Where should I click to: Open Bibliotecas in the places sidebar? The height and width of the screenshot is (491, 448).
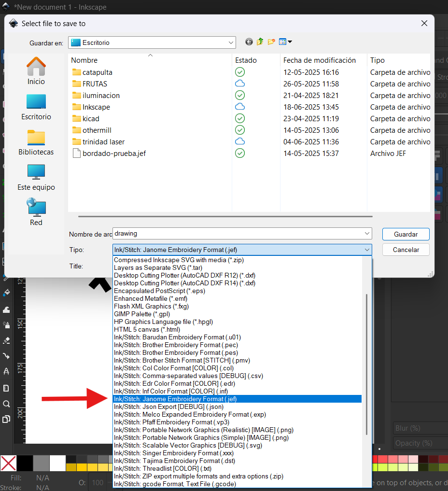[36, 142]
